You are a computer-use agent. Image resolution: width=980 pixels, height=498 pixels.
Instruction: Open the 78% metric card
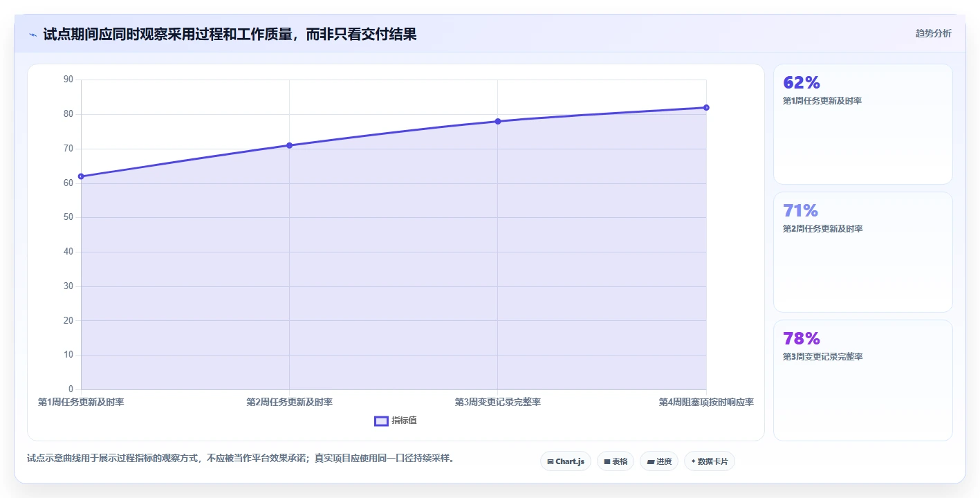[x=863, y=380]
